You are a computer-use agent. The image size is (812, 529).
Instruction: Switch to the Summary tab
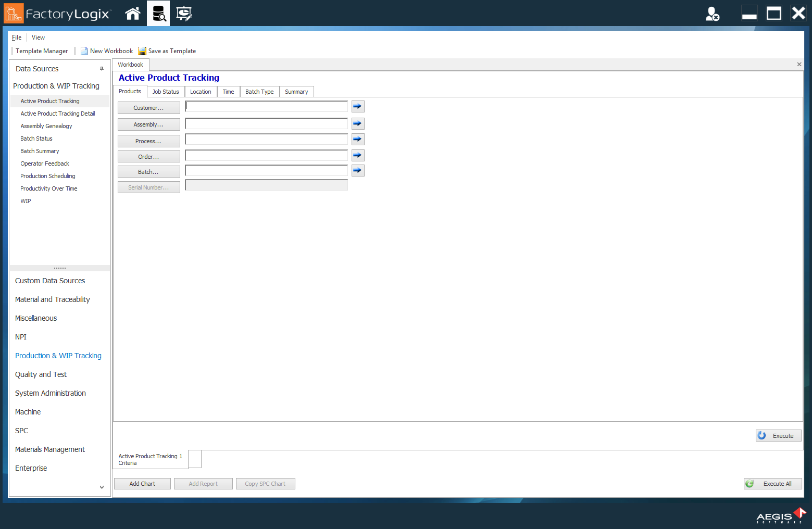(x=296, y=91)
